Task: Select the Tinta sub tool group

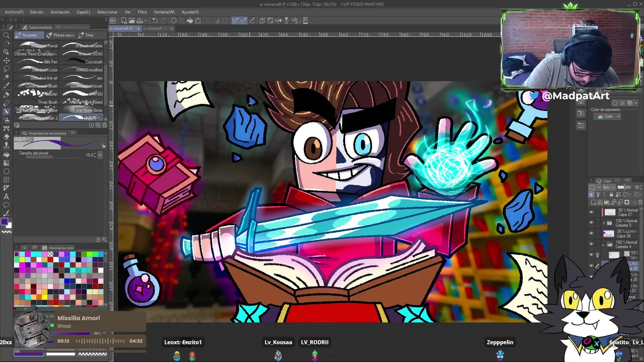Action: 91,35
